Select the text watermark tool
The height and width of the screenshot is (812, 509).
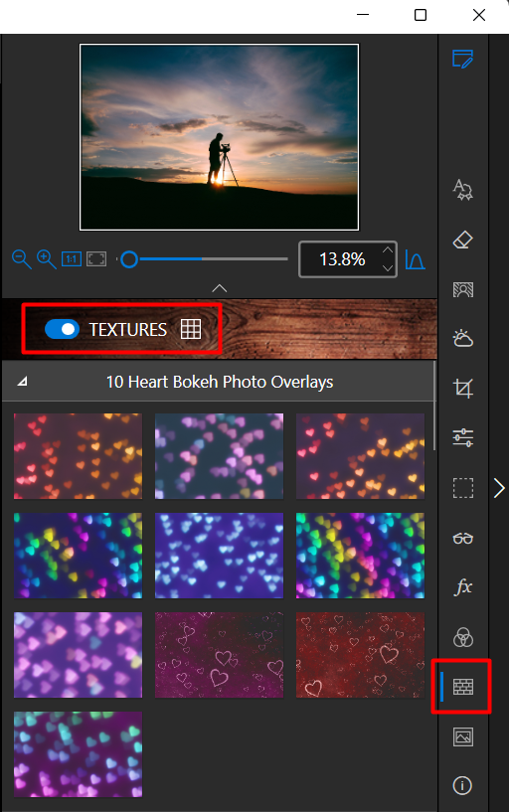[x=462, y=190]
